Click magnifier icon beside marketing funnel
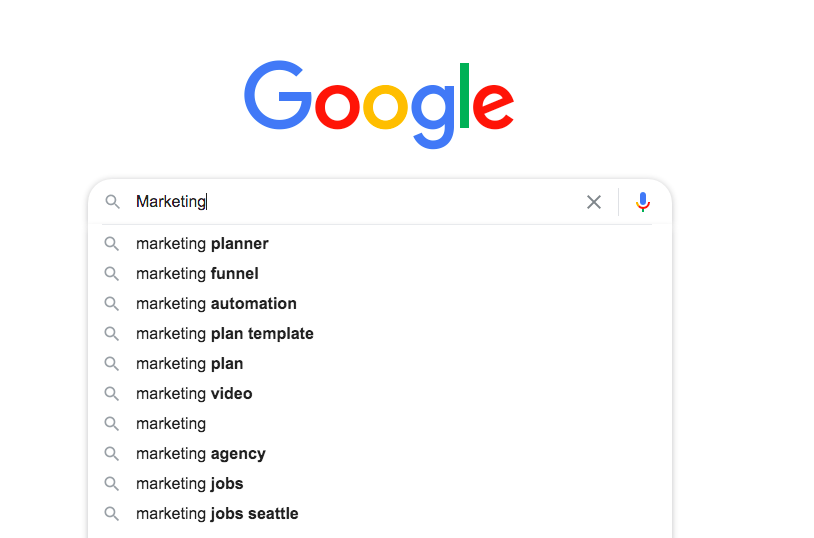The image size is (814, 538). click(112, 274)
